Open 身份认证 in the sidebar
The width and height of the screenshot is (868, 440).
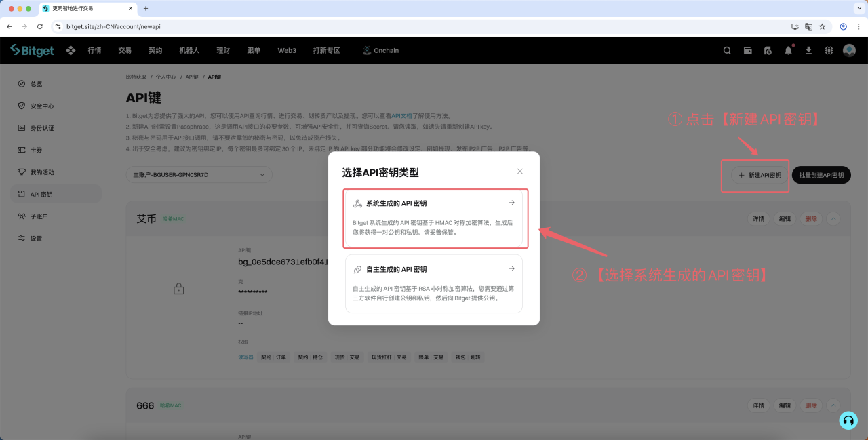click(x=56, y=128)
